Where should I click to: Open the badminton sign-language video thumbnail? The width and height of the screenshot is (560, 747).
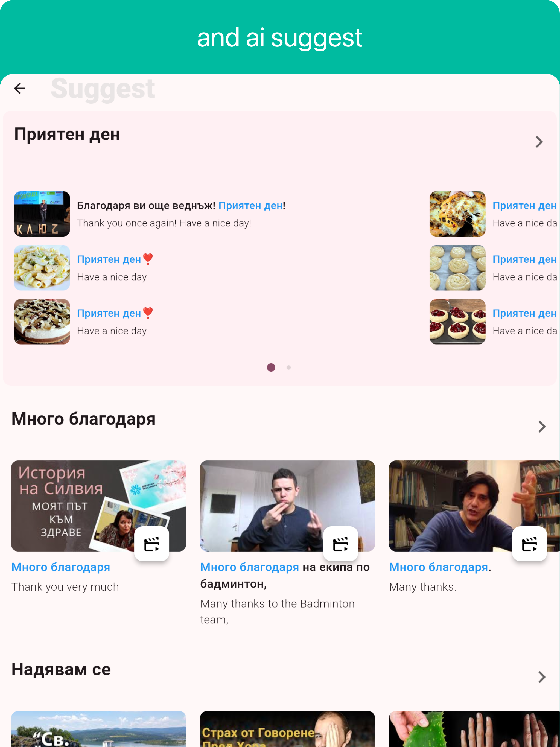(287, 506)
